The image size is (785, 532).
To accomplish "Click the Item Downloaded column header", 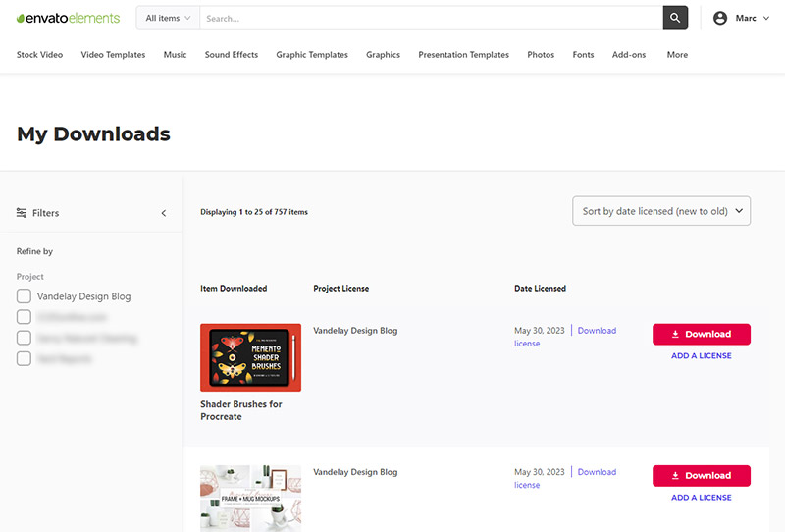I will pos(234,288).
